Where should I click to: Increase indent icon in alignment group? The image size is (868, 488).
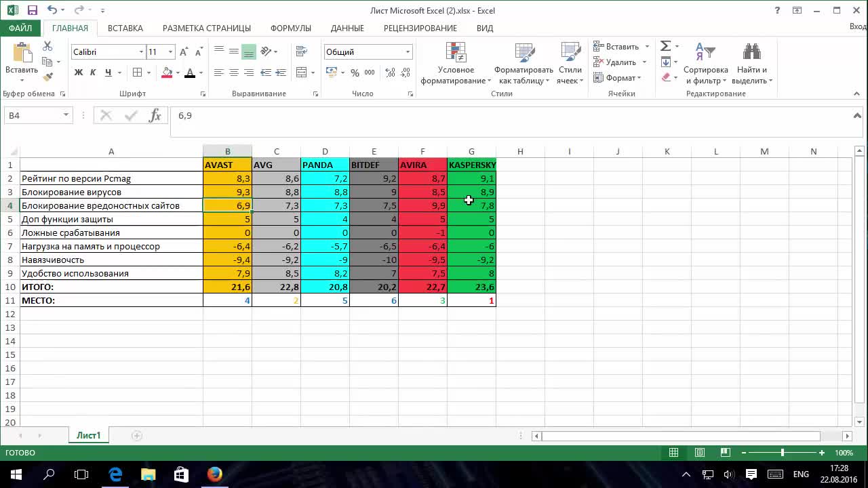(281, 73)
